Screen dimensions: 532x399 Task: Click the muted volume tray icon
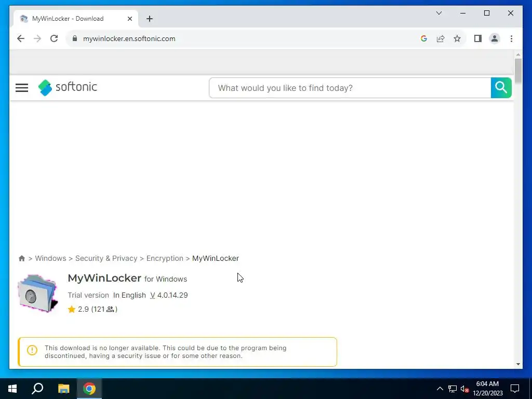[464, 389]
